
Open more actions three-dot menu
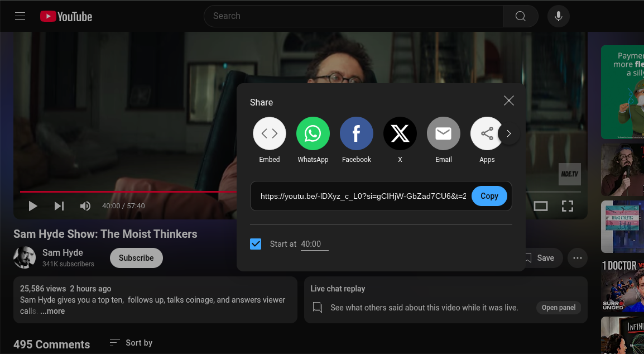click(578, 258)
